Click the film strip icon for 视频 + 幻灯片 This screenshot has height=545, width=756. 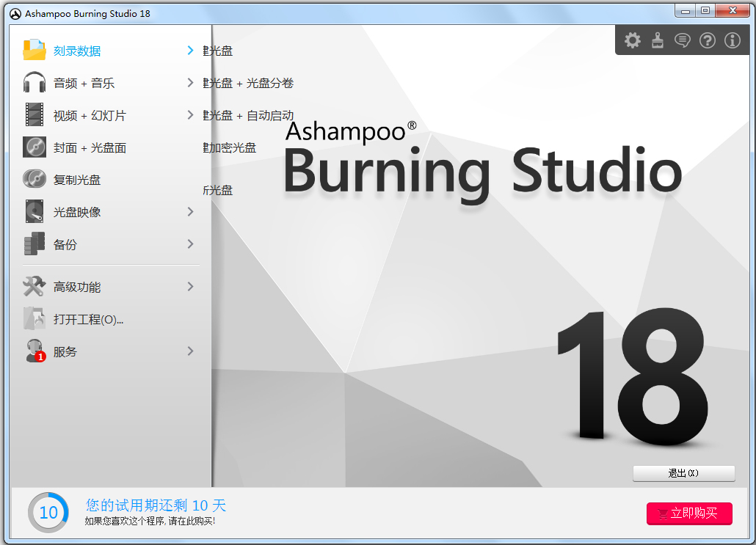pos(34,115)
